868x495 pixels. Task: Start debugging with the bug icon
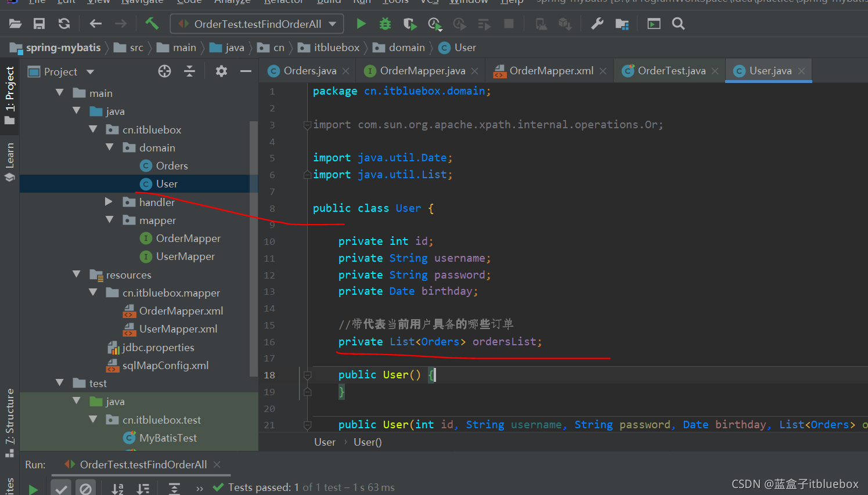pos(385,24)
